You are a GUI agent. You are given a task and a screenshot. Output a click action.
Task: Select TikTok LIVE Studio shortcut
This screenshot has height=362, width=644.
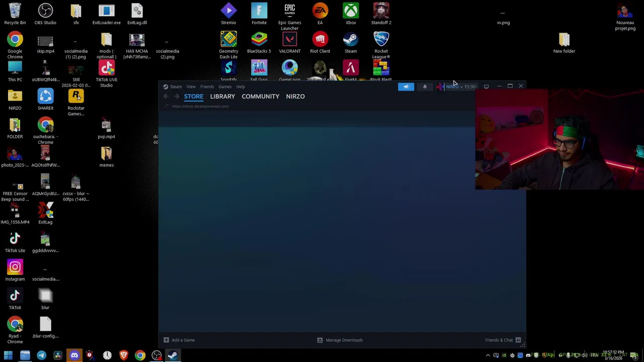click(x=106, y=74)
